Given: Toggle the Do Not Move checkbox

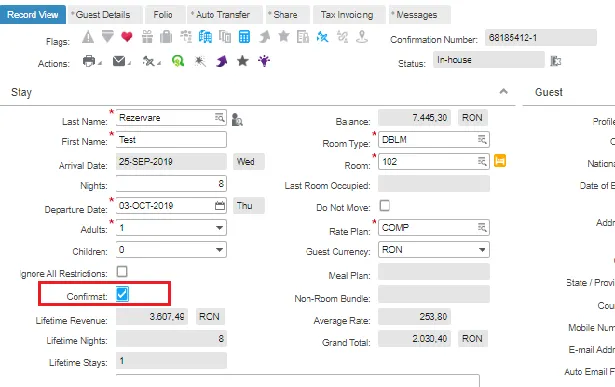Looking at the screenshot, I should [385, 205].
